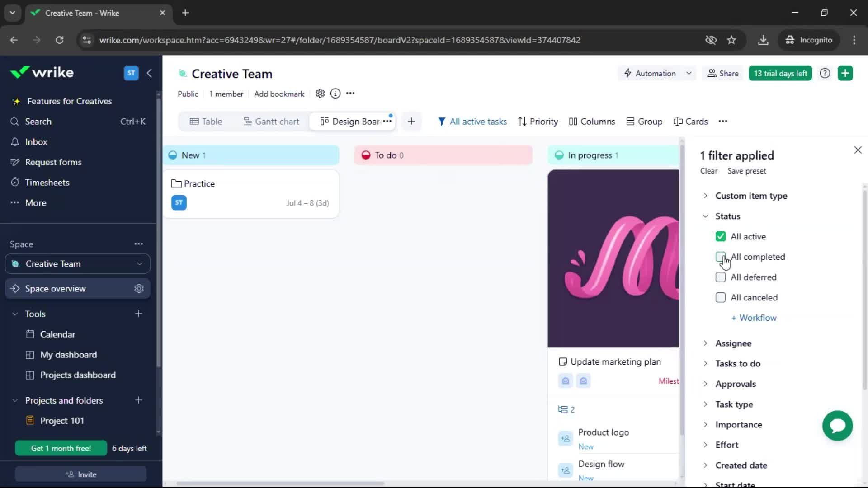Open the Creative Team space dropdown
The height and width of the screenshot is (488, 868).
78,264
